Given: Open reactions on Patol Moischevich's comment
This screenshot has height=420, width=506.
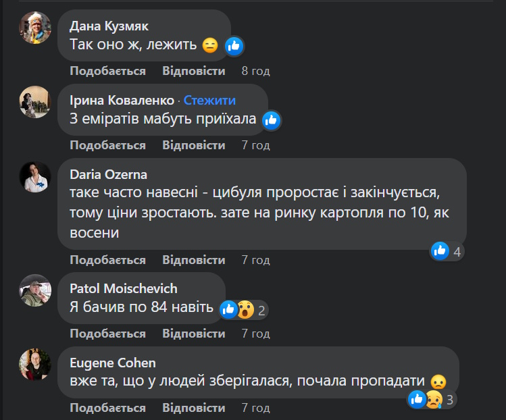Looking at the screenshot, I should pyautogui.click(x=244, y=310).
